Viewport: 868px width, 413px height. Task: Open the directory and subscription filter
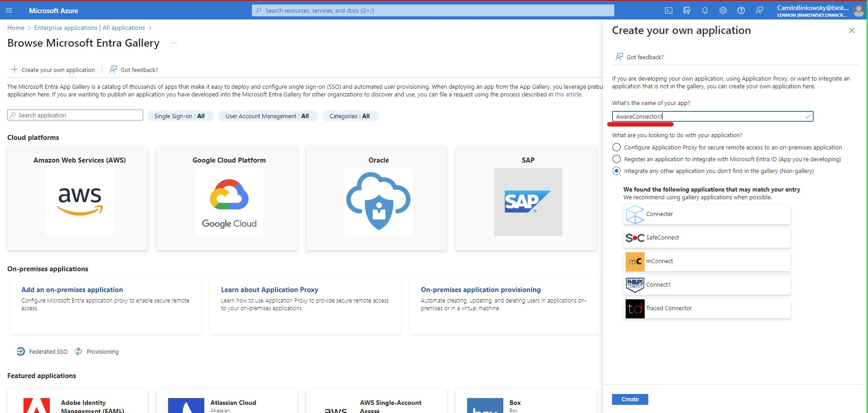pyautogui.click(x=687, y=10)
